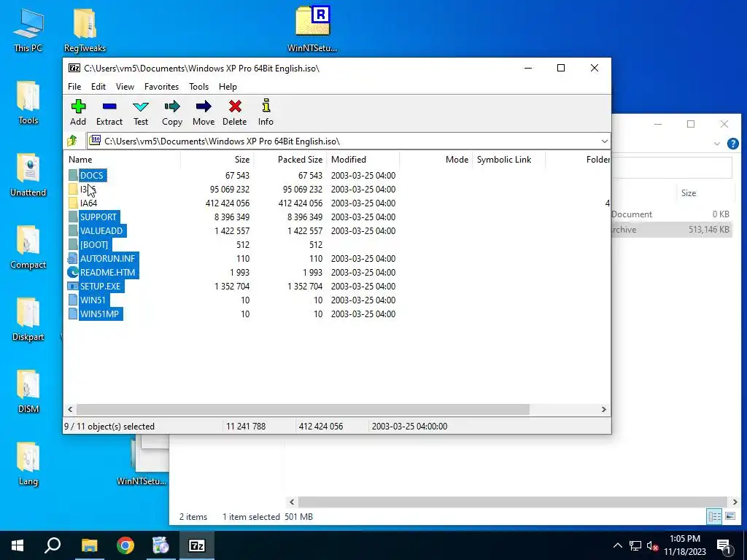Sort by the Size column header

coord(217,160)
